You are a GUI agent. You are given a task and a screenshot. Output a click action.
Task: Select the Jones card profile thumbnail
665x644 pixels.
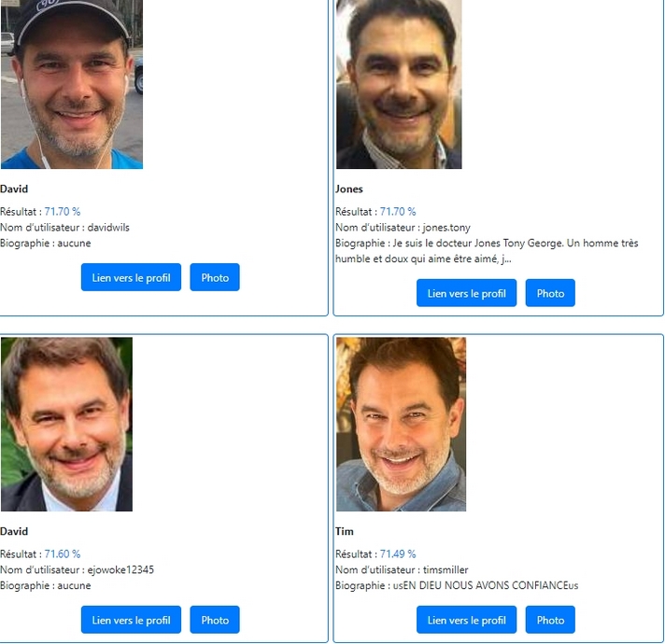399,84
